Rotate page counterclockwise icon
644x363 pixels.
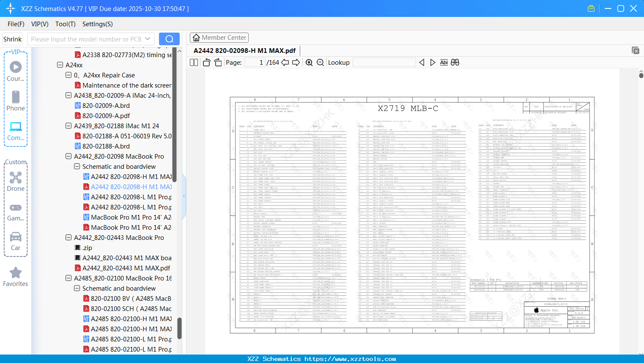tap(206, 63)
